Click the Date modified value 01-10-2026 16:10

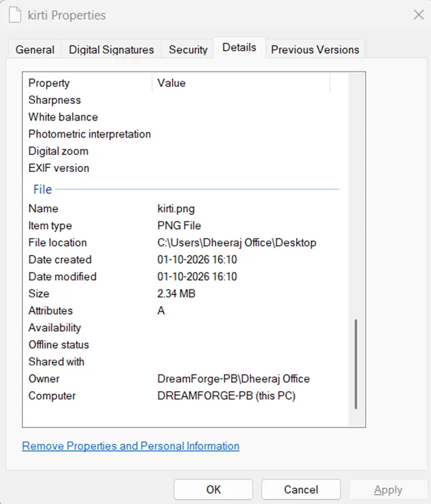tap(197, 277)
